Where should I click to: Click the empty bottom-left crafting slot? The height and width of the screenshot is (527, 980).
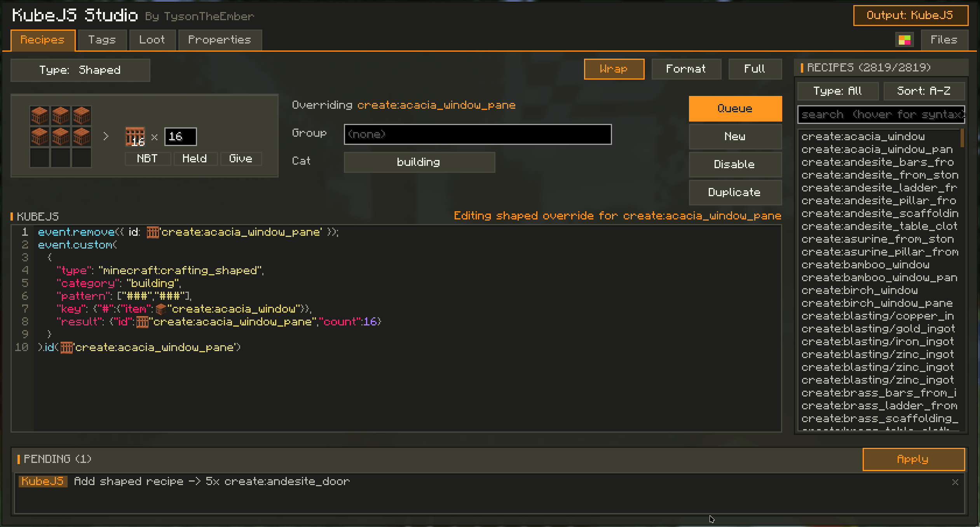click(x=40, y=158)
